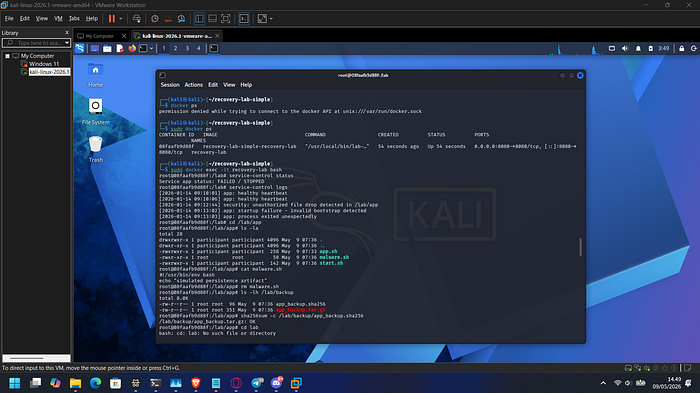The image size is (700, 393).
Task: Take a snapshot of this virtual machine
Action: 154,19
